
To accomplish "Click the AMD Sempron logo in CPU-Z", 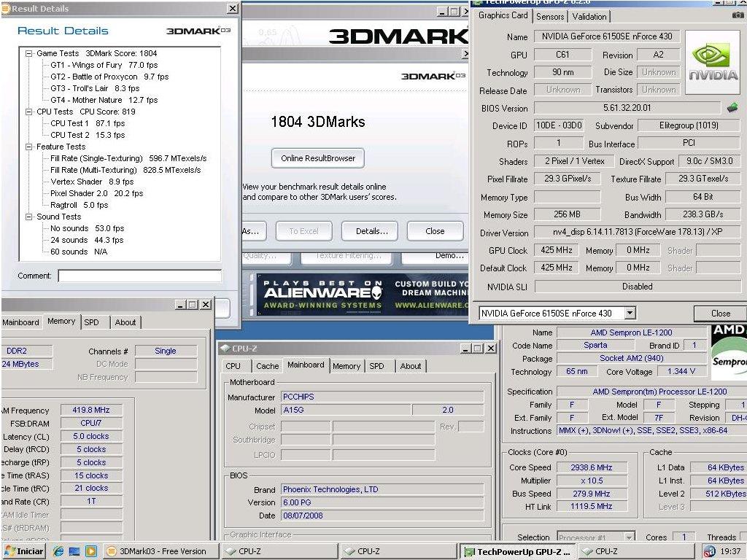I will (x=729, y=352).
